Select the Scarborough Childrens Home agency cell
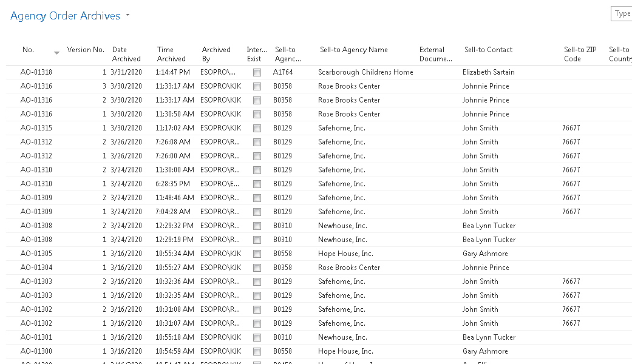 pos(365,72)
